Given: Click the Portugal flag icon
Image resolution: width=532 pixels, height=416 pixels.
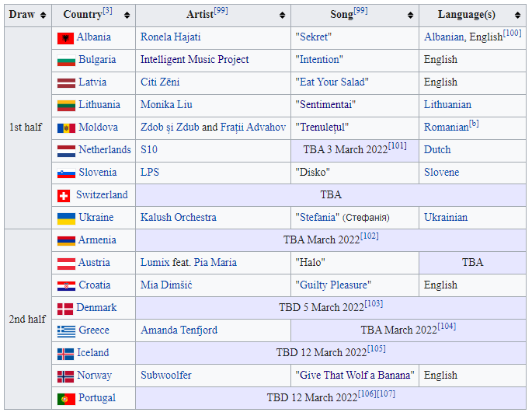Looking at the screenshot, I should [x=65, y=399].
